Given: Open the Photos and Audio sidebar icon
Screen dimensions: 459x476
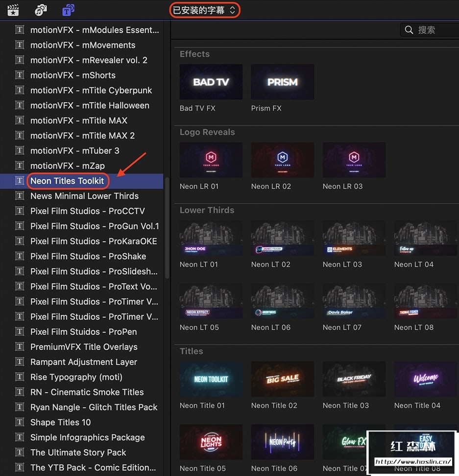Looking at the screenshot, I should click(x=41, y=10).
